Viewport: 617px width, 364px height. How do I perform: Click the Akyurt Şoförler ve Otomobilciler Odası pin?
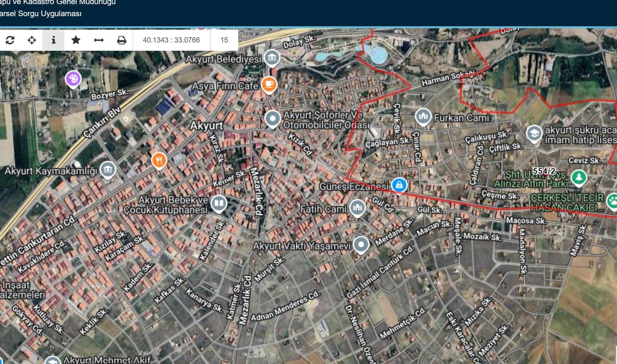(x=273, y=119)
